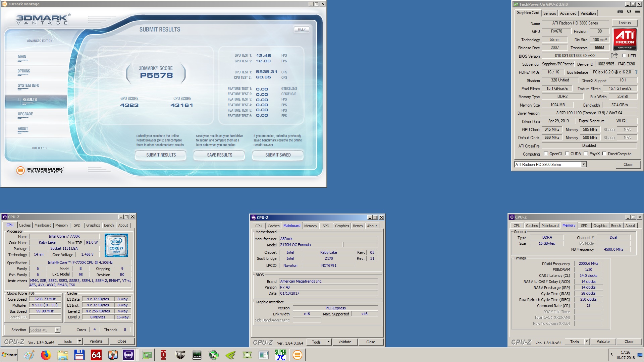Open OPTIONS in 3DMark Vantage sidebar
The height and width of the screenshot is (362, 644).
pos(24,71)
